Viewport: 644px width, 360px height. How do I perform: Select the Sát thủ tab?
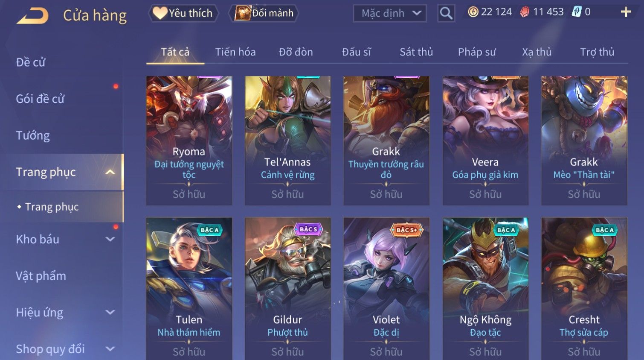click(x=416, y=52)
